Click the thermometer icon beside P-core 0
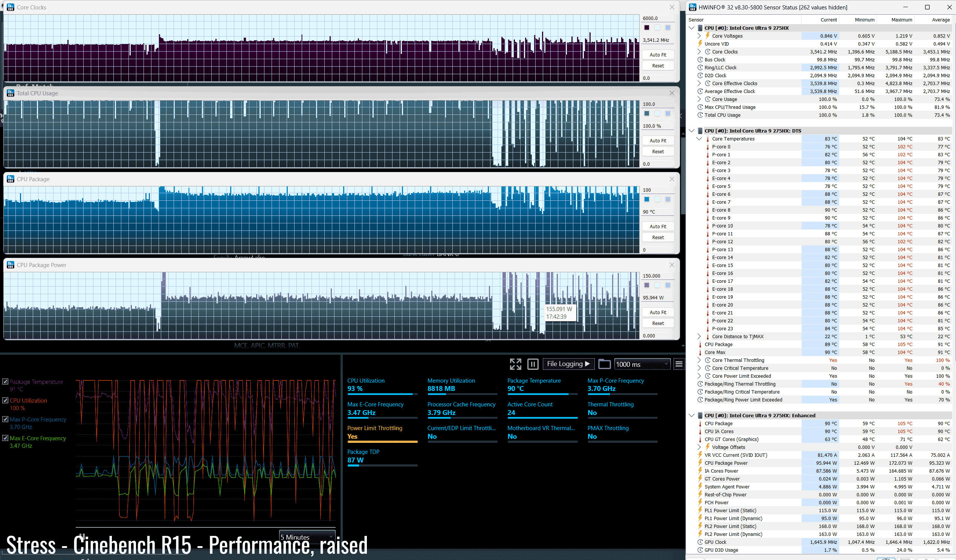The width and height of the screenshot is (956, 560). [x=708, y=147]
